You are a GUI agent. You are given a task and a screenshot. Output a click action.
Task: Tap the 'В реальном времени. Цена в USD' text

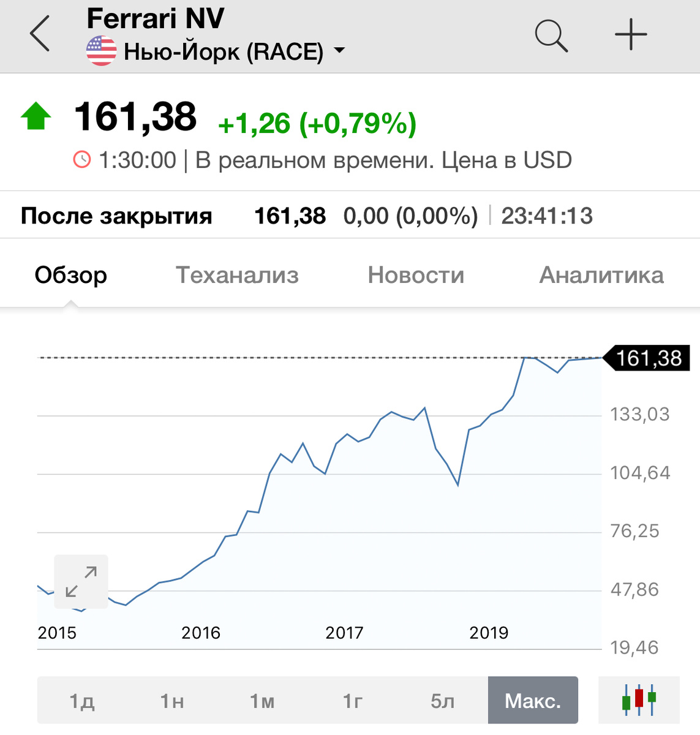[383, 160]
